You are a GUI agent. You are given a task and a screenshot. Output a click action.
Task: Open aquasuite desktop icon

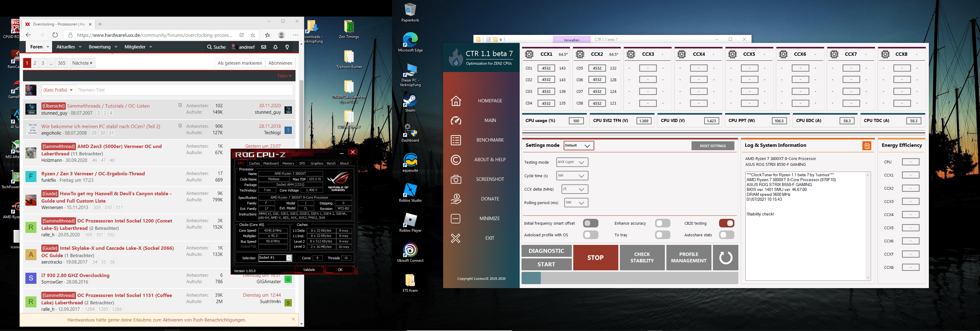pos(410,163)
